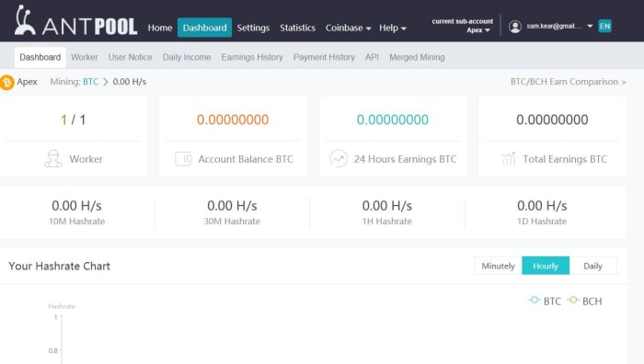Click the EN language badge

604,27
